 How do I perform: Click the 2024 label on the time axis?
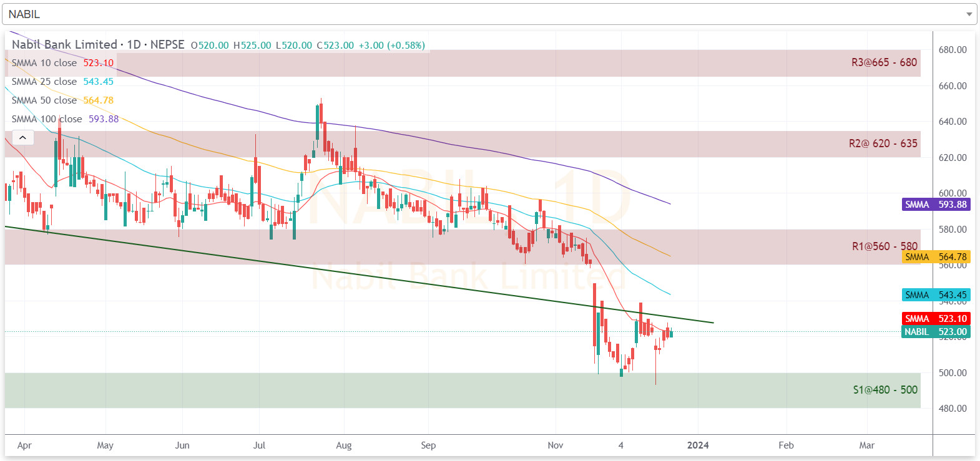[698, 445]
